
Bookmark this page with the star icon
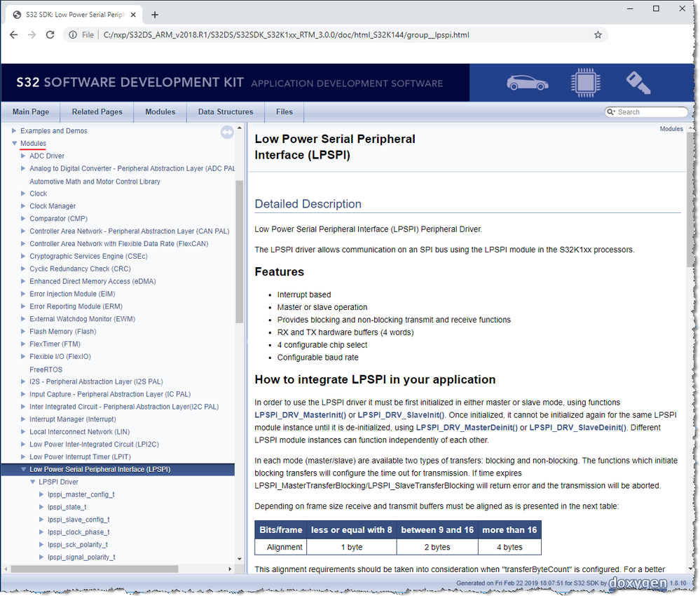(x=598, y=35)
